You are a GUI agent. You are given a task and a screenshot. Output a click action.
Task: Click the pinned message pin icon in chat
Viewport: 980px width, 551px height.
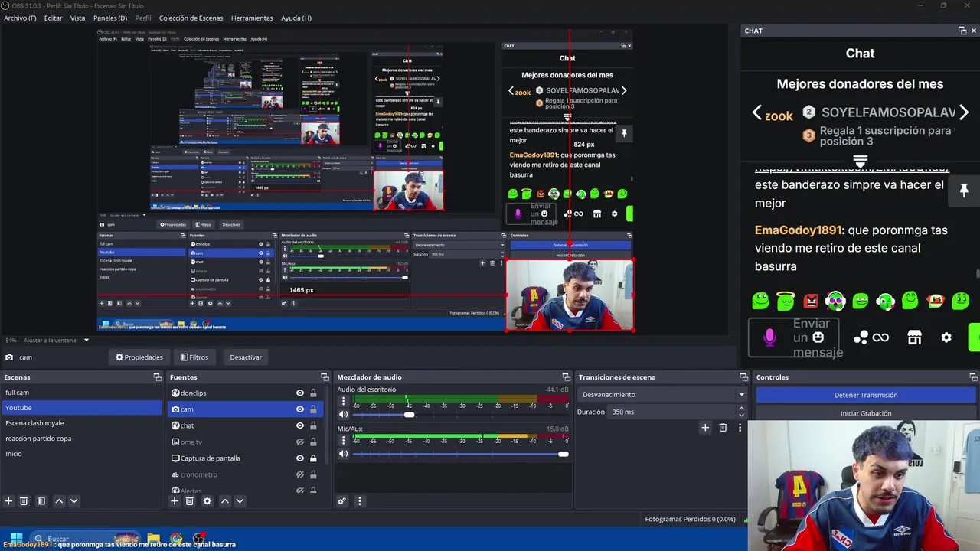[x=964, y=190]
